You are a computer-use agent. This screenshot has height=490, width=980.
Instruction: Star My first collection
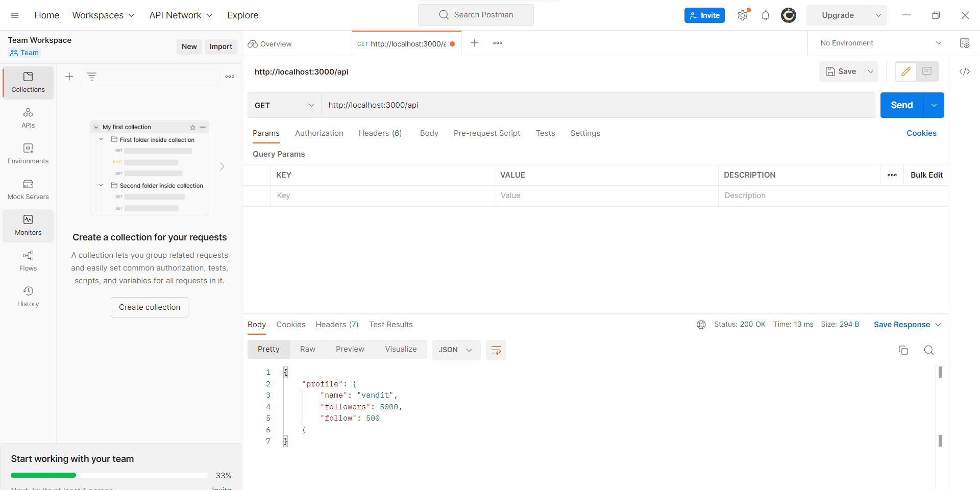[193, 127]
